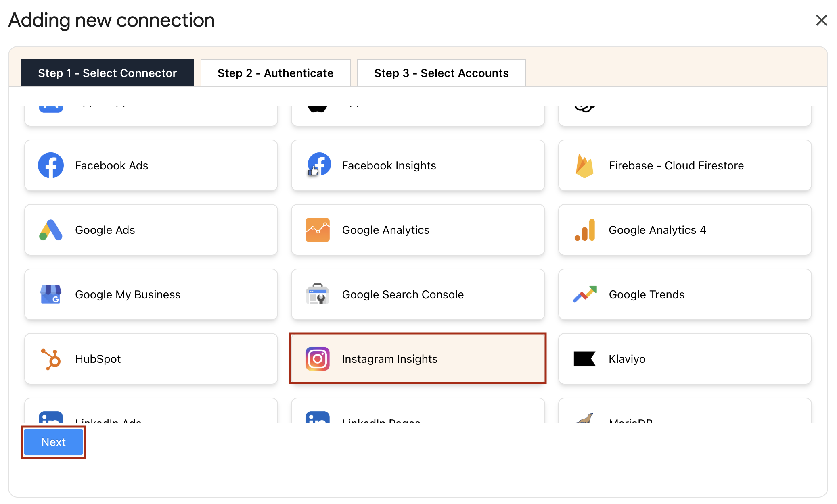
Task: Click the Instagram camera logo icon
Action: tap(318, 359)
